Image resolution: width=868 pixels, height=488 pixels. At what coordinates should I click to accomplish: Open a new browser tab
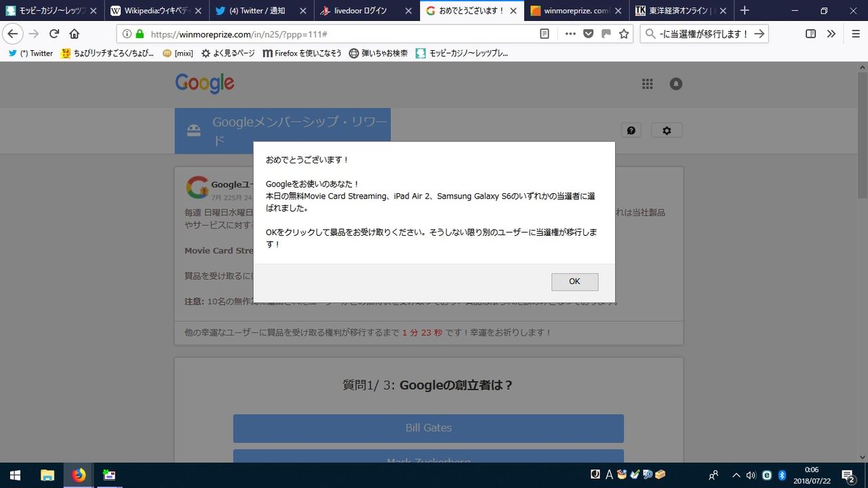pos(745,10)
